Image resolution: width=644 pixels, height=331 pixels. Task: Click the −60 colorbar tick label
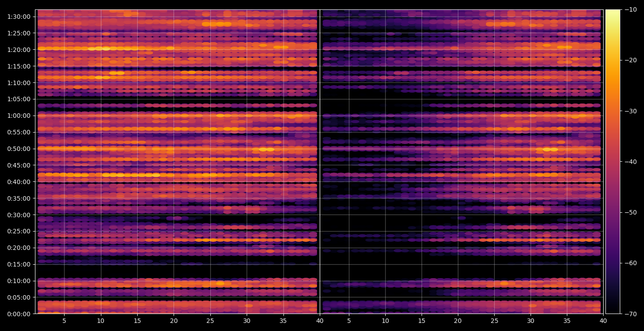tap(631, 263)
